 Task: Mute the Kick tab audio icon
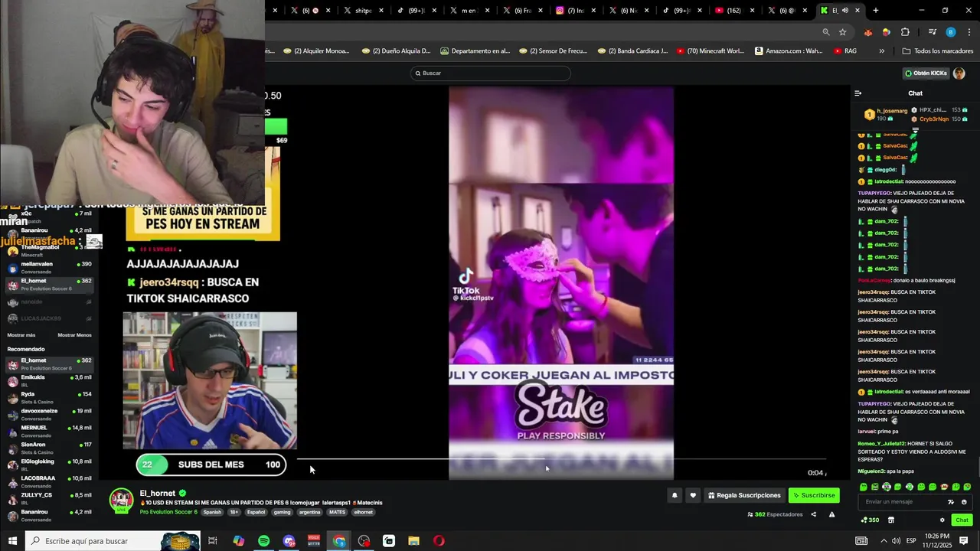tap(844, 11)
